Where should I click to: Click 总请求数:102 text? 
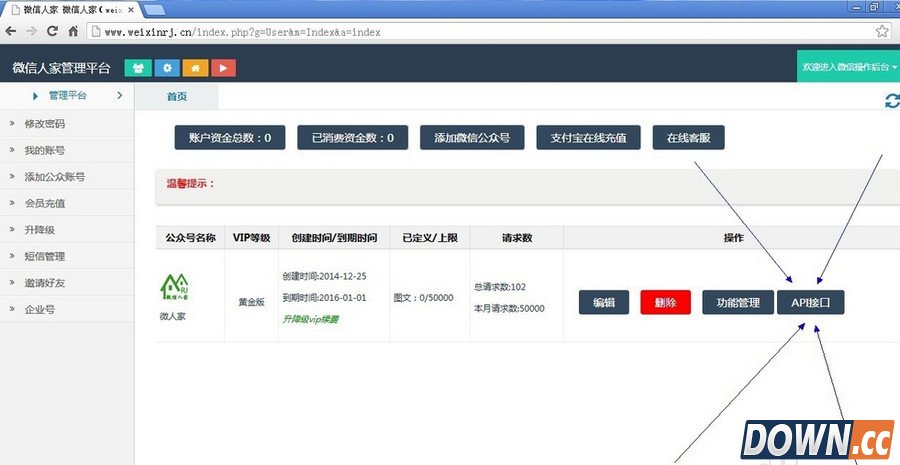(500, 287)
